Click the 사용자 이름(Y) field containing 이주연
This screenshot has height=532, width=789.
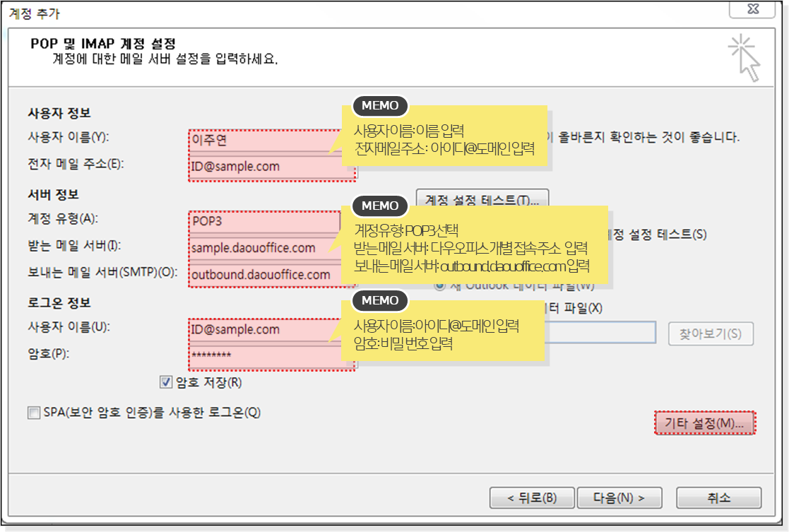[x=260, y=140]
